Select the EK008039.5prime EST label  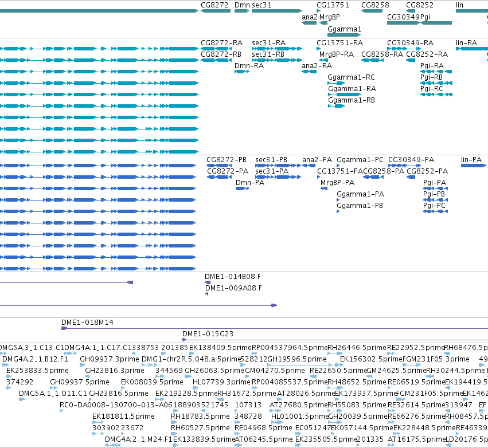[x=152, y=382]
